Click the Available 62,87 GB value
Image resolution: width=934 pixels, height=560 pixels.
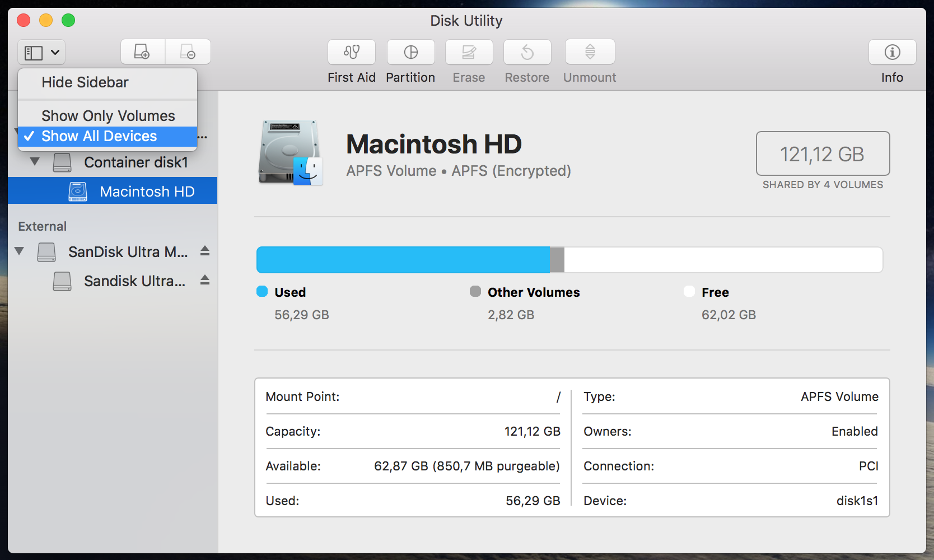point(467,466)
